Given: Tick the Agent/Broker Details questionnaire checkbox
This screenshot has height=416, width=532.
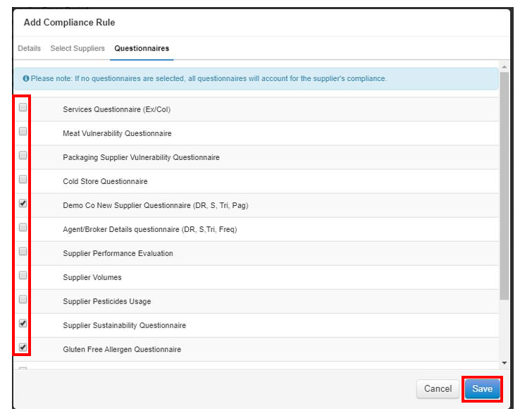Looking at the screenshot, I should coord(23,227).
